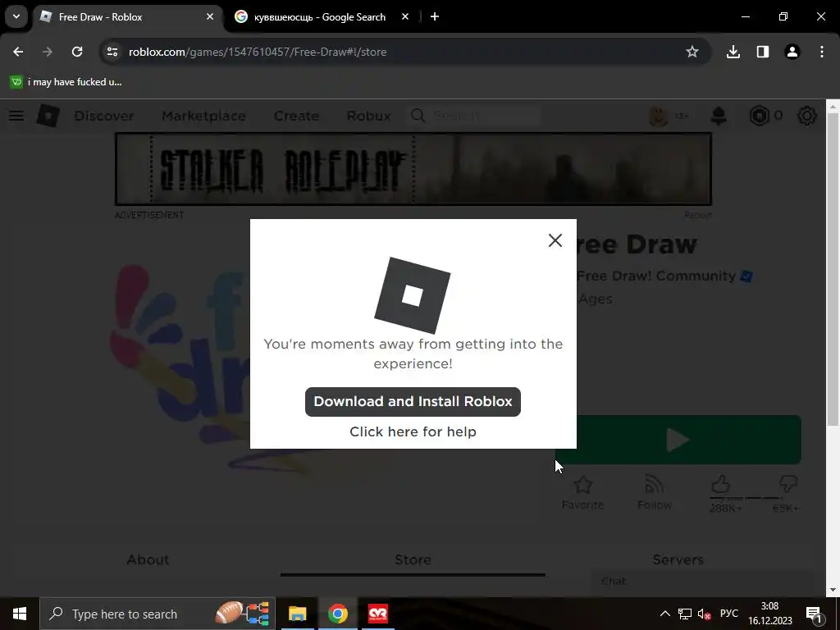
Task: Open Roblox settings gear
Action: click(807, 116)
